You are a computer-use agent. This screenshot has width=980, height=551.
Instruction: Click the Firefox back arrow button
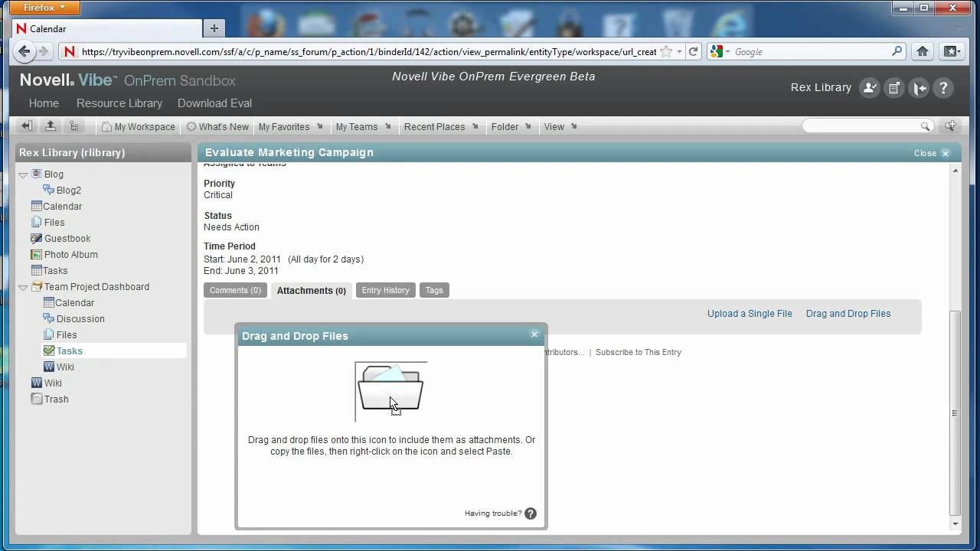click(x=24, y=51)
